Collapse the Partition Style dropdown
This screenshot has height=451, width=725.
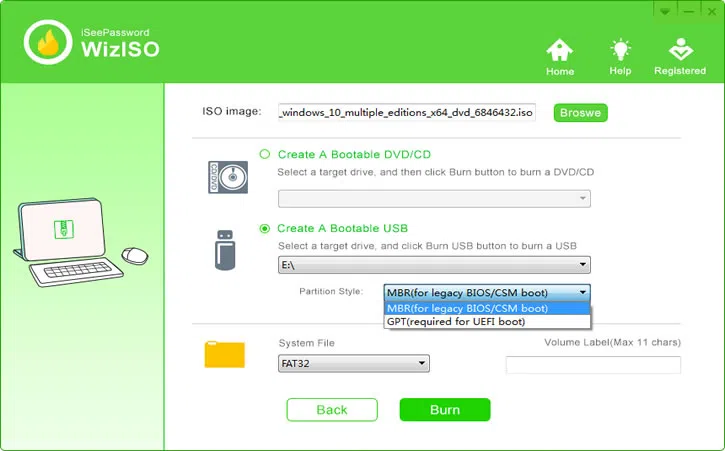487,293
